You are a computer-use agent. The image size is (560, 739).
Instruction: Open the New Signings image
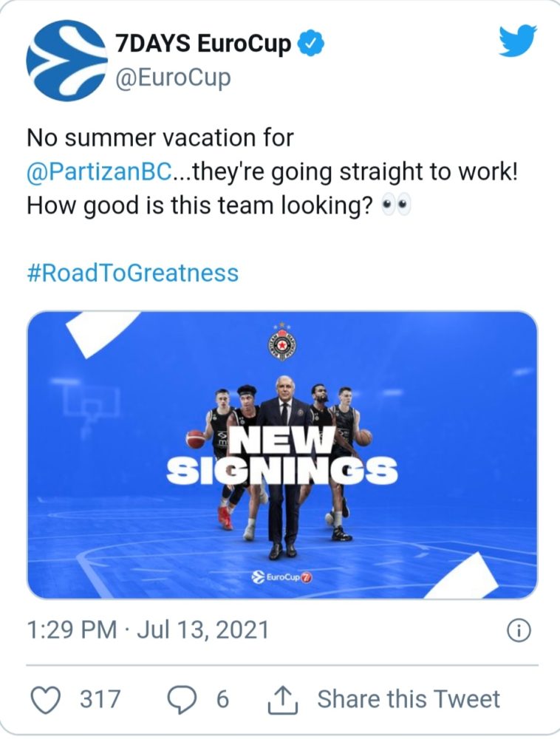[x=282, y=454]
